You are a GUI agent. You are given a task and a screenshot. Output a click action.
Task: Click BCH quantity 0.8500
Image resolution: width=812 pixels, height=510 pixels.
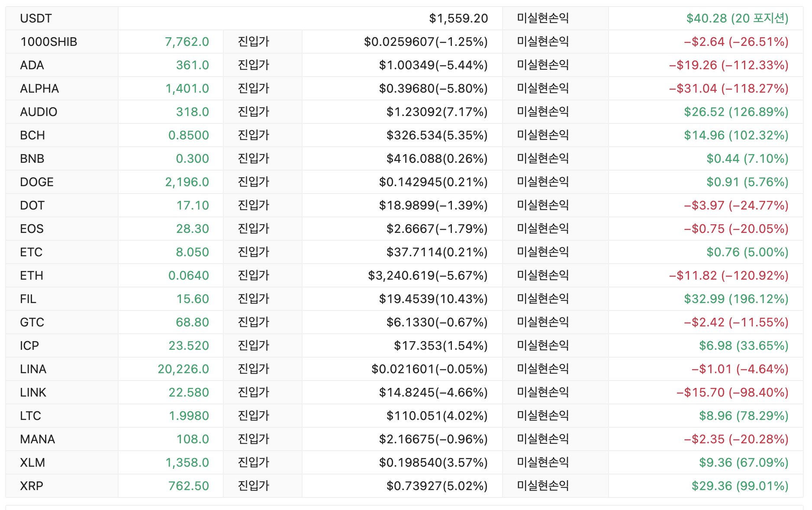click(189, 135)
